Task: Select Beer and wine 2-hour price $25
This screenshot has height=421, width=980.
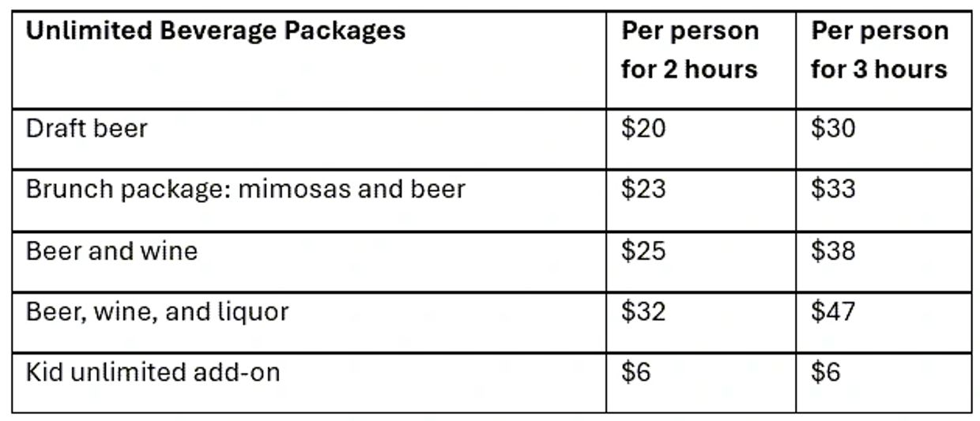Action: (x=643, y=250)
